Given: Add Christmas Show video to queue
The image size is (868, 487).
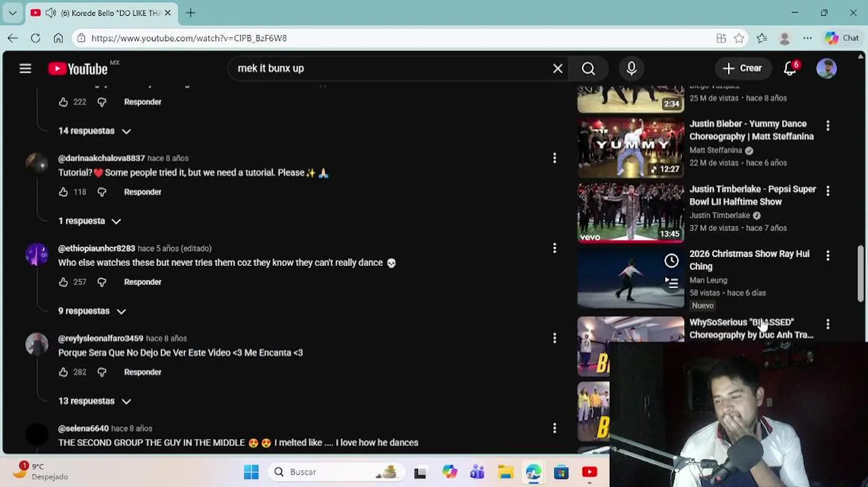Looking at the screenshot, I should click(x=671, y=283).
